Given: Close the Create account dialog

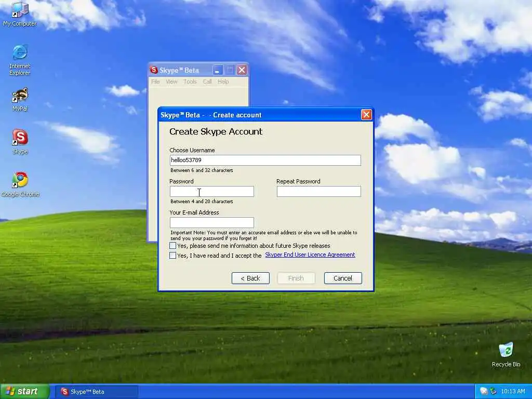Looking at the screenshot, I should [366, 115].
